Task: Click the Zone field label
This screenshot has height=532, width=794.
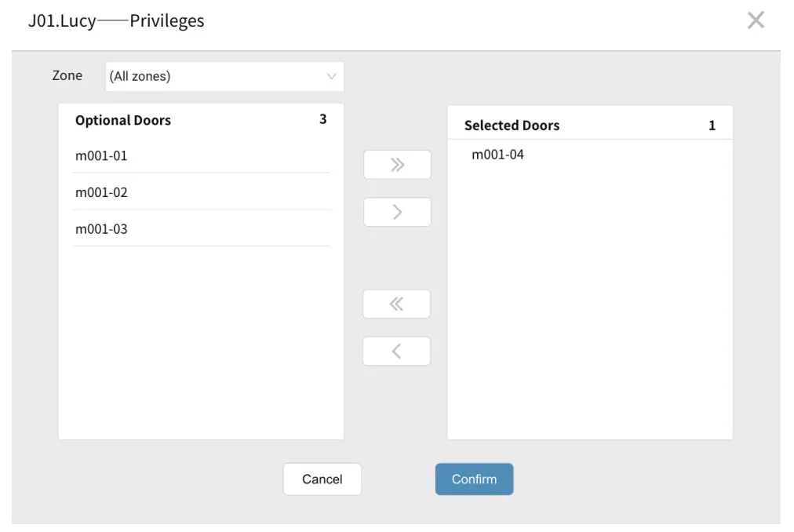Action: pos(67,75)
